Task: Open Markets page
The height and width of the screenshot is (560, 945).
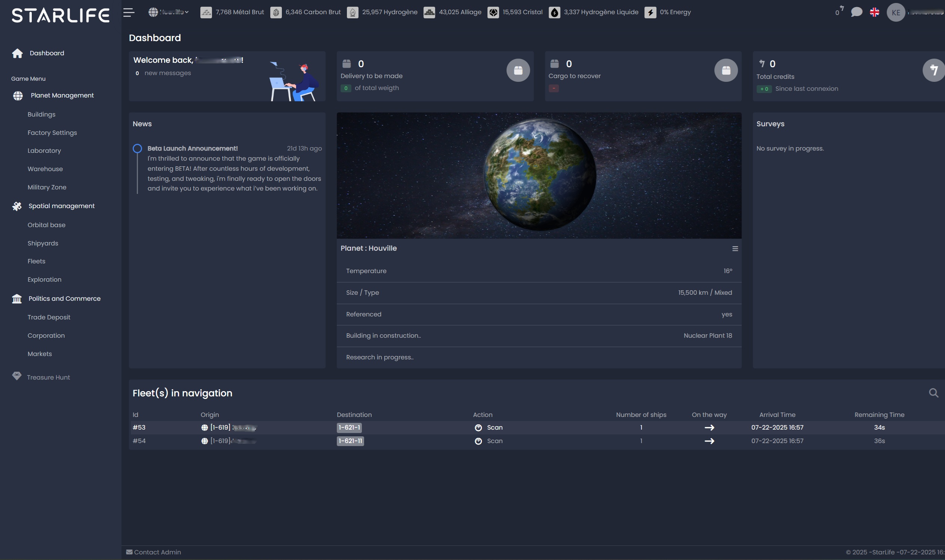Action: (40, 354)
